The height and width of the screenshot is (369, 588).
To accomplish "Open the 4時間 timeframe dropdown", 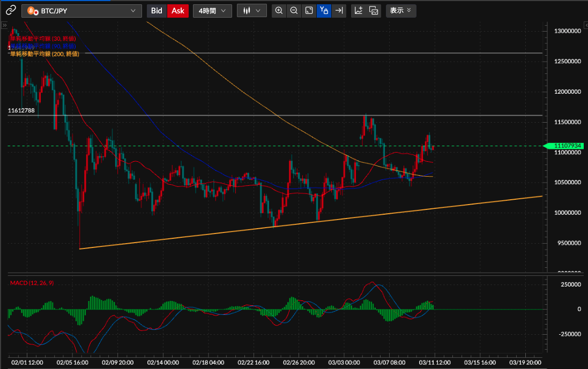I will (212, 11).
